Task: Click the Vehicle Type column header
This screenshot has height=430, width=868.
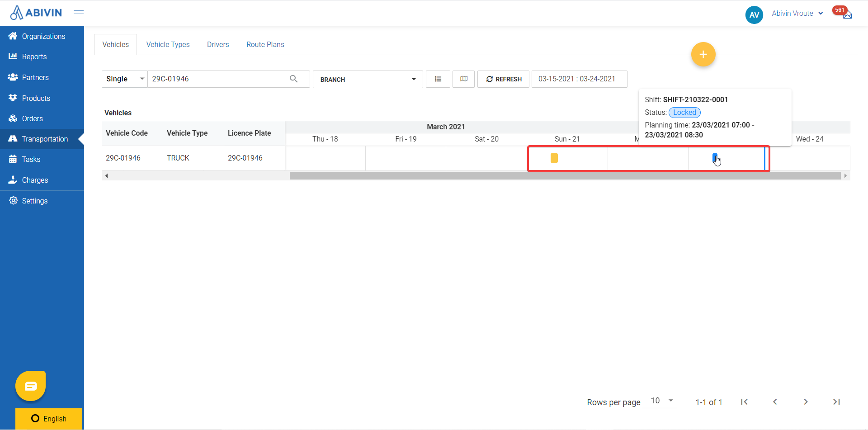Action: click(187, 133)
